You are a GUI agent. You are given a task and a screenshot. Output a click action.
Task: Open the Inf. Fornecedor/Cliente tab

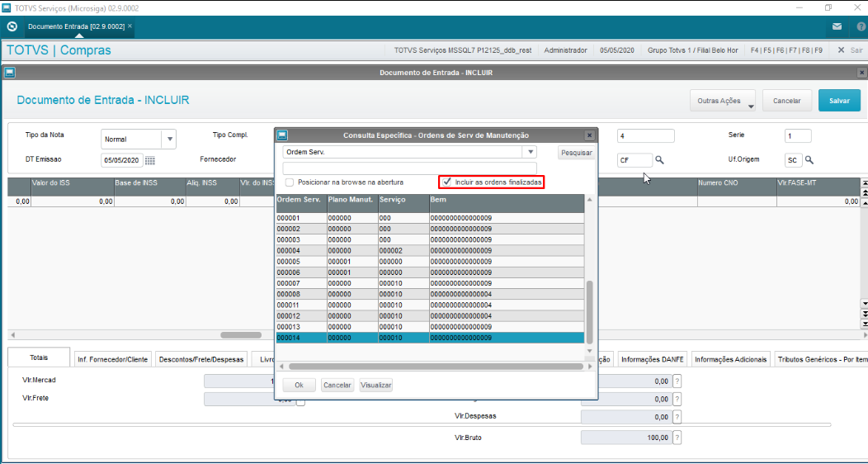tap(113, 359)
